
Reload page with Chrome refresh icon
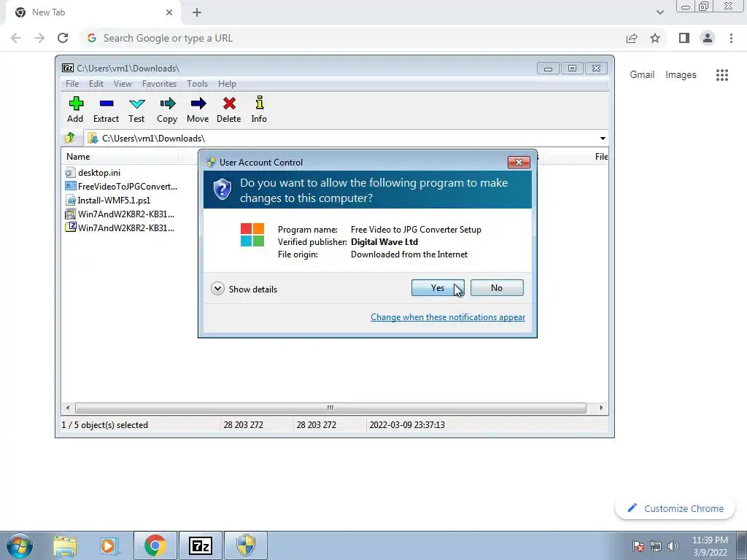[x=63, y=38]
